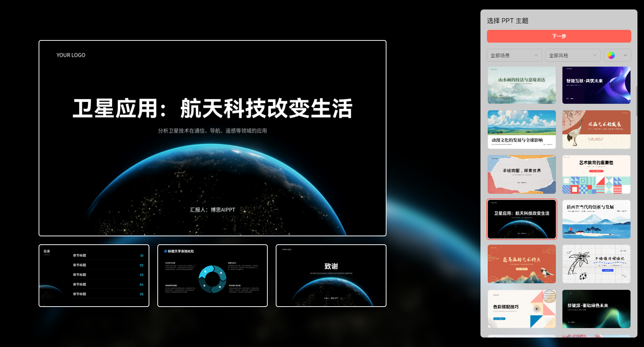Image resolution: width=644 pixels, height=347 pixels.
Task: Click the main title 卫星应用：航天科技改变生活
Action: 212,109
